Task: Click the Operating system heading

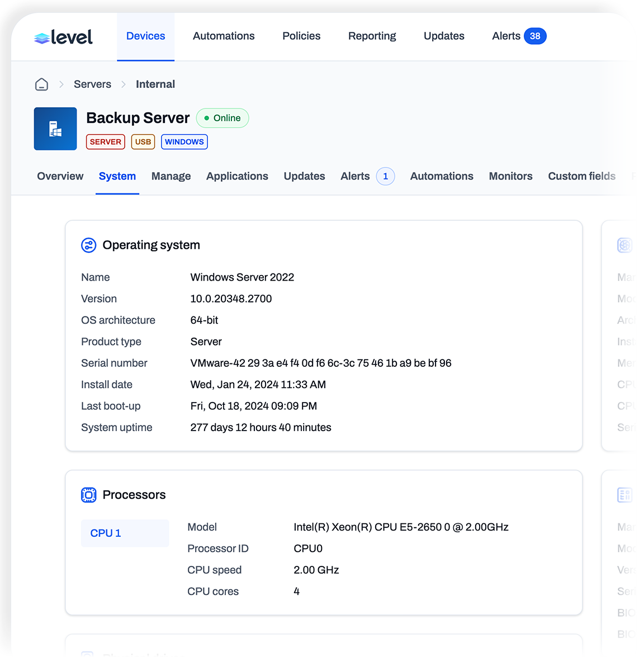Action: click(151, 245)
